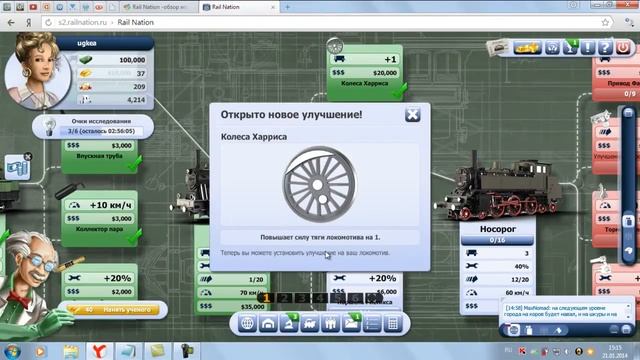Viewport: 640px width, 360px height.
Task: Click the Повышает силу тяги description bar
Action: [x=320, y=237]
